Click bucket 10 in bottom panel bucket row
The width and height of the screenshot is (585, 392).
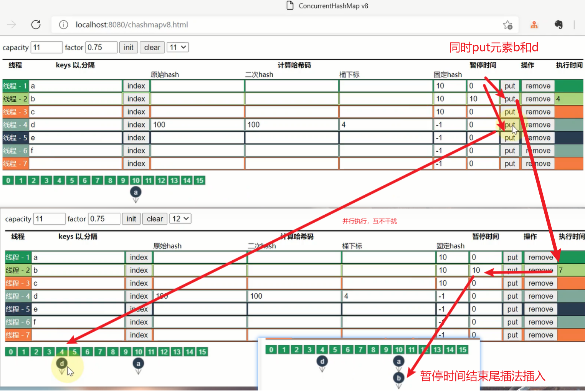coord(139,352)
